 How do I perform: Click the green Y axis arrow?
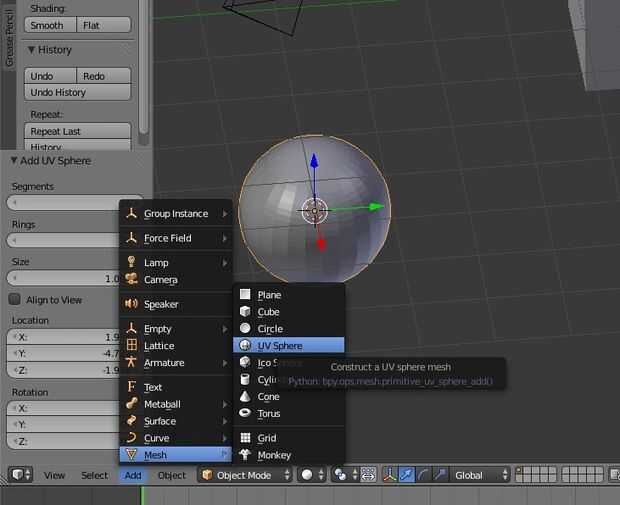click(376, 206)
